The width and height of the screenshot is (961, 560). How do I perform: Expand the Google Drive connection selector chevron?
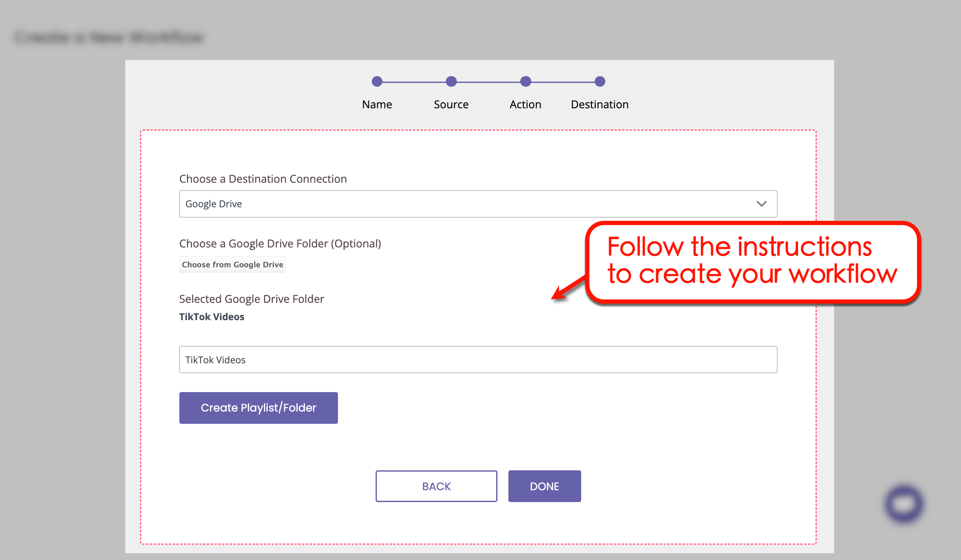tap(761, 203)
